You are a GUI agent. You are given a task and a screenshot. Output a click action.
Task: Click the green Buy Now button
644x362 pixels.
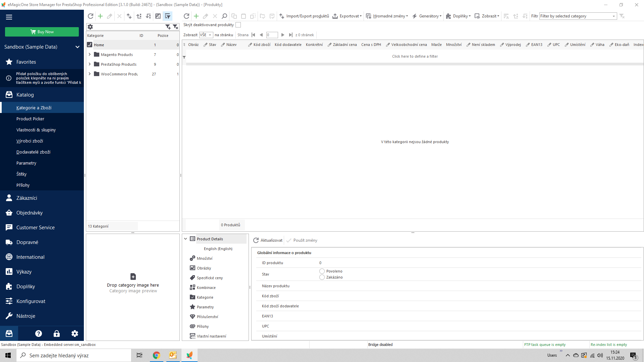coord(42,32)
